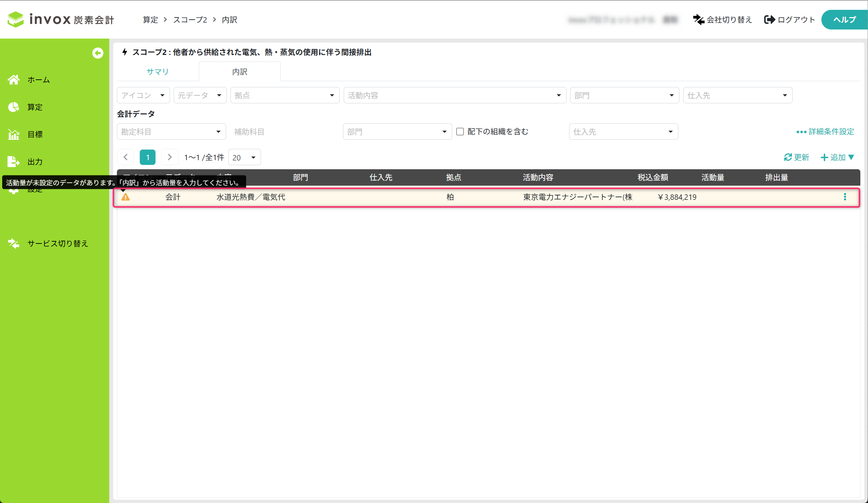This screenshot has width=868, height=503.
Task: Open 目標 chart sidebar icon
Action: (x=14, y=134)
